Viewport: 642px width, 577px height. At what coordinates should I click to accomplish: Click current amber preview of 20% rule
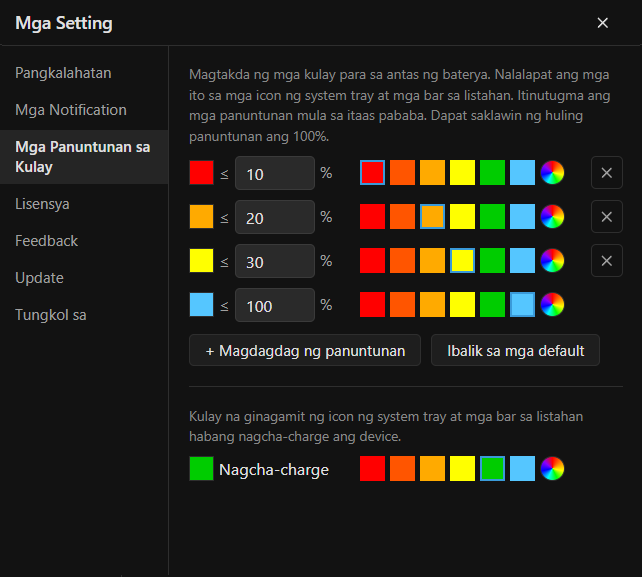click(201, 217)
